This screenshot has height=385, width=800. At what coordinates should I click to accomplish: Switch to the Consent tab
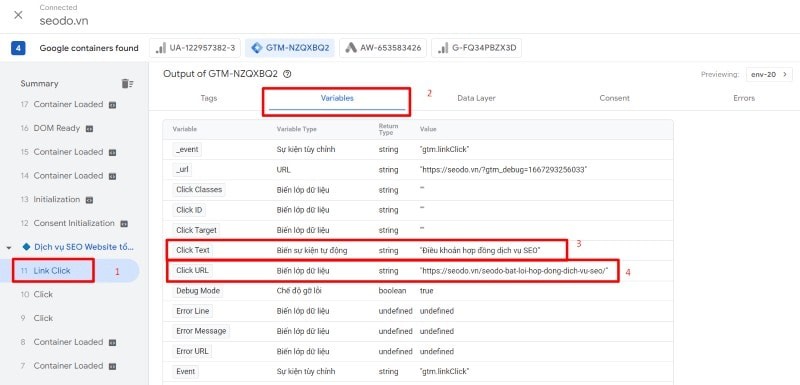click(x=614, y=98)
